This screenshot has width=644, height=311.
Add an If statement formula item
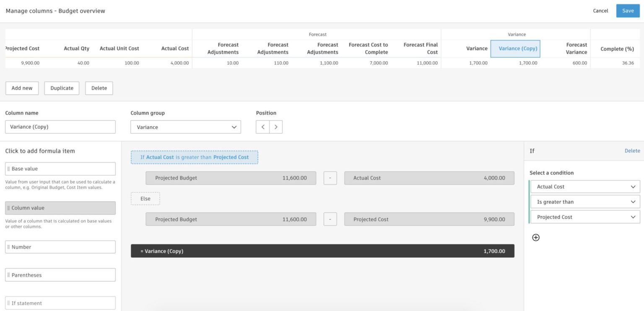(x=60, y=303)
